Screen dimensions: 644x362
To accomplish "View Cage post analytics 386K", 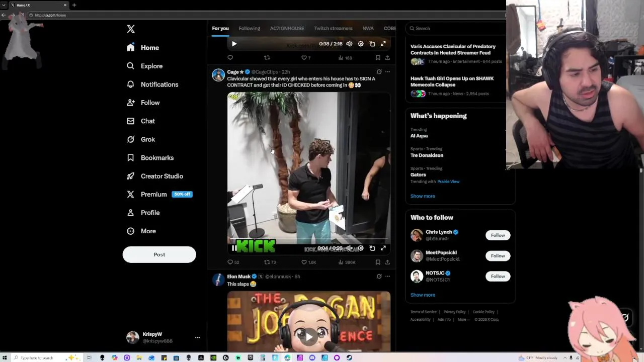I will click(347, 262).
